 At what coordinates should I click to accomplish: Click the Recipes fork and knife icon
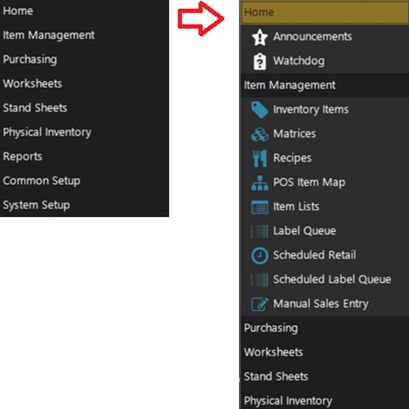(260, 158)
